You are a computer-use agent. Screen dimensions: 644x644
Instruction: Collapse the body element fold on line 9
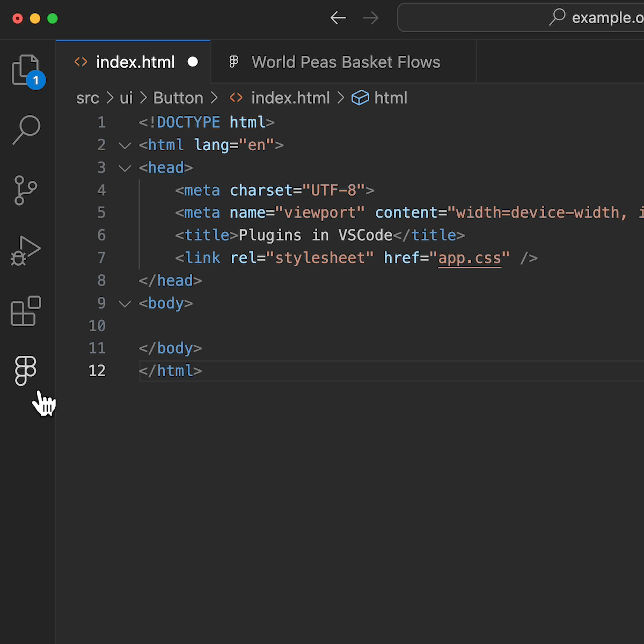click(x=125, y=303)
